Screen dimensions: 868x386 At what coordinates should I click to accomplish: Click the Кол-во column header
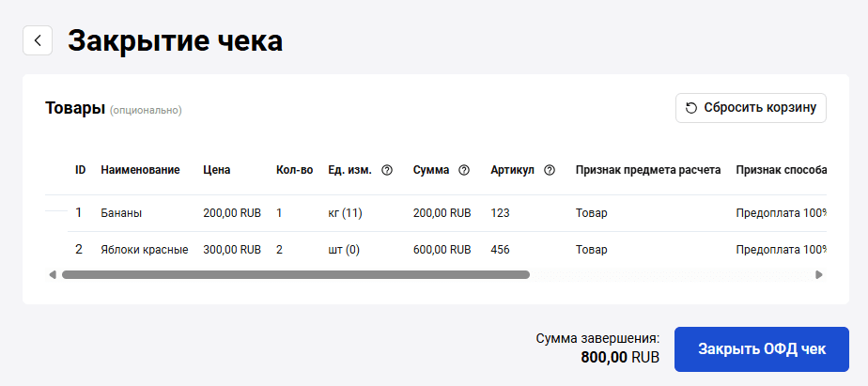coord(294,170)
